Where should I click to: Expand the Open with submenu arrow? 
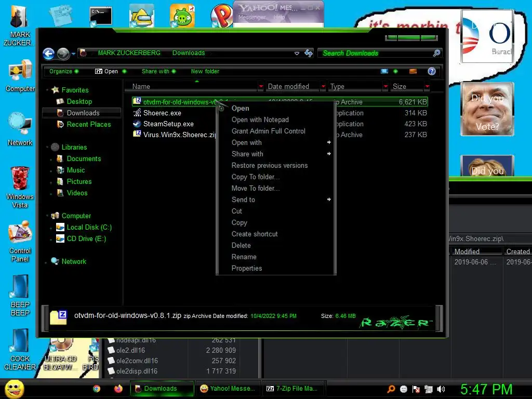[x=329, y=142]
